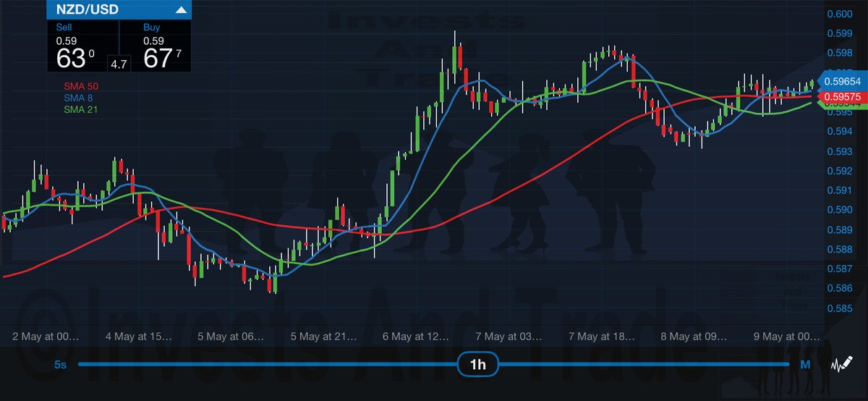Open the NZD/USD instrument header
Image resolution: width=868 pixels, height=401 pixels.
(x=120, y=10)
